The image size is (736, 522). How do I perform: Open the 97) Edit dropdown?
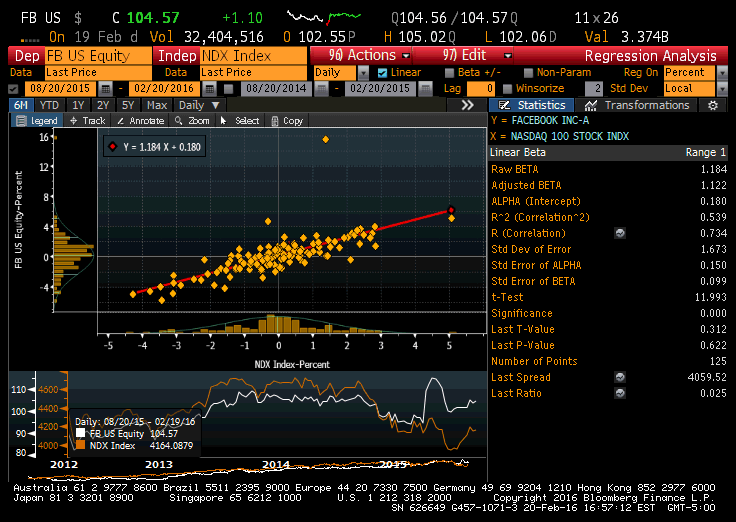tap(463, 55)
